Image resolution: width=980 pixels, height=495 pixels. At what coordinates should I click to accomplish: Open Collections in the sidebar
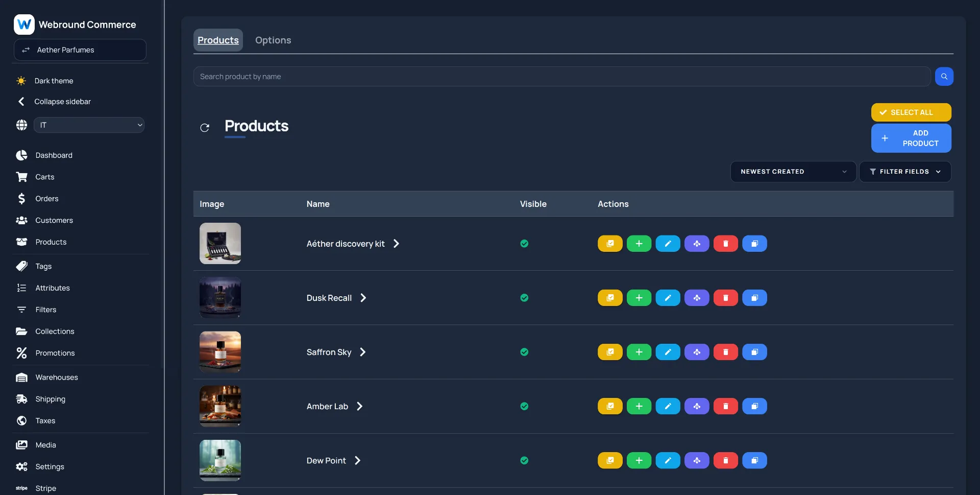[x=55, y=332]
